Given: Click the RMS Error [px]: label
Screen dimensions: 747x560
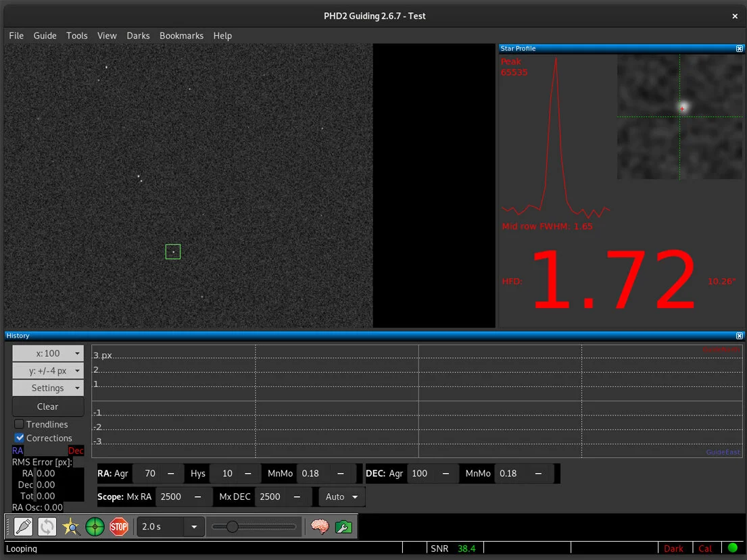Looking at the screenshot, I should coord(42,462).
